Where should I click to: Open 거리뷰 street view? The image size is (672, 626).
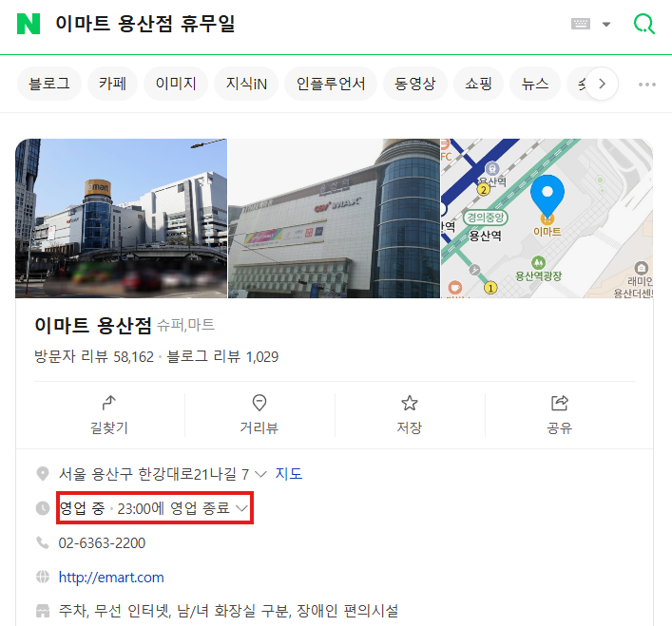(259, 415)
